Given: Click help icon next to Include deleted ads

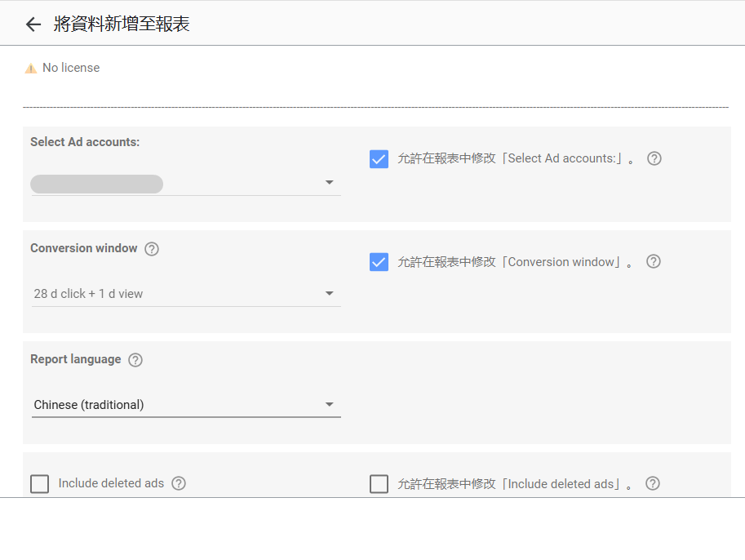Looking at the screenshot, I should 179,483.
